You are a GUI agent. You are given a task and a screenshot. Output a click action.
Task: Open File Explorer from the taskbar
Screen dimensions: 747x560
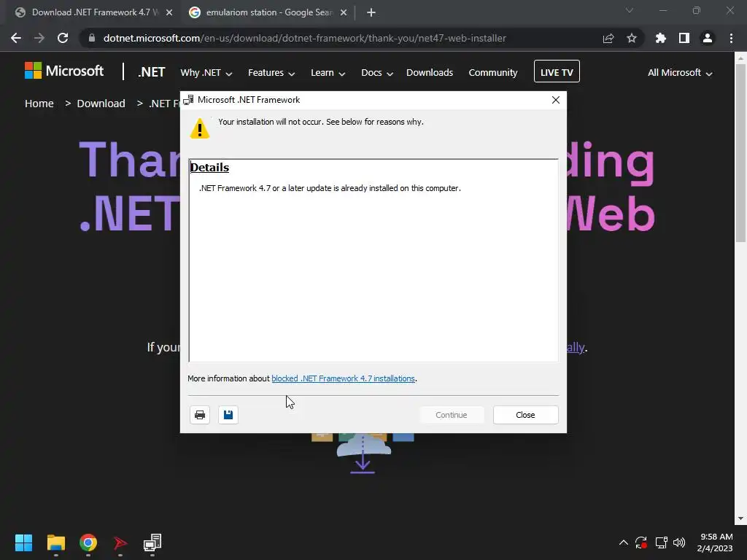55,542
